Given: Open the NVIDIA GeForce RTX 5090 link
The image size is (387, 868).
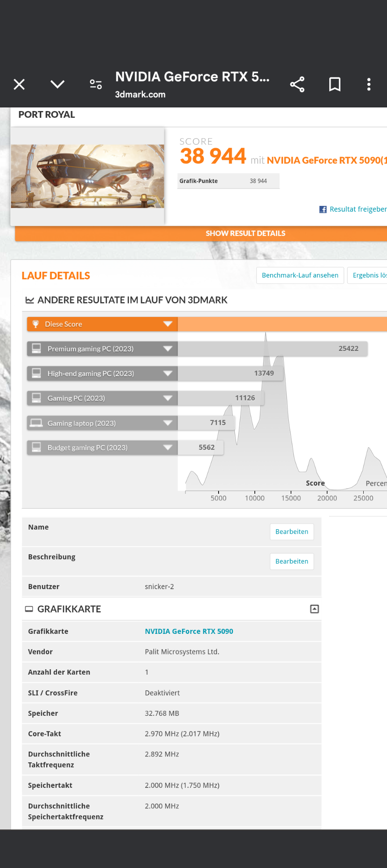Looking at the screenshot, I should point(189,631).
